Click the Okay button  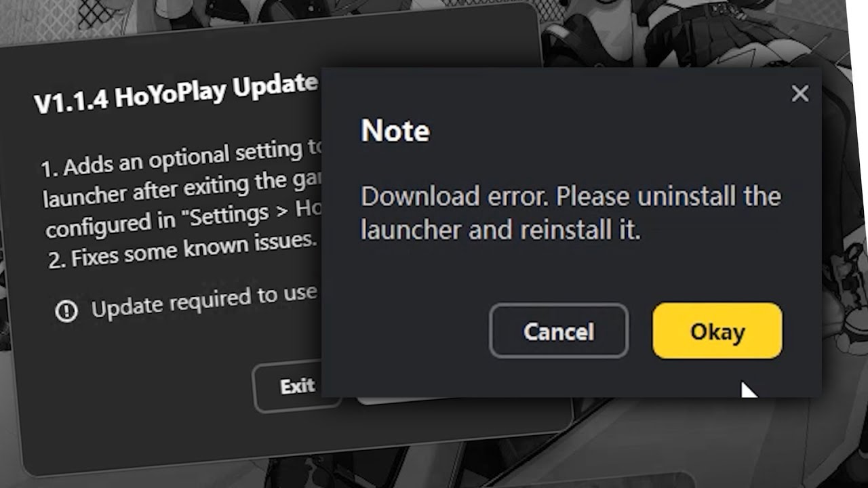click(x=717, y=331)
